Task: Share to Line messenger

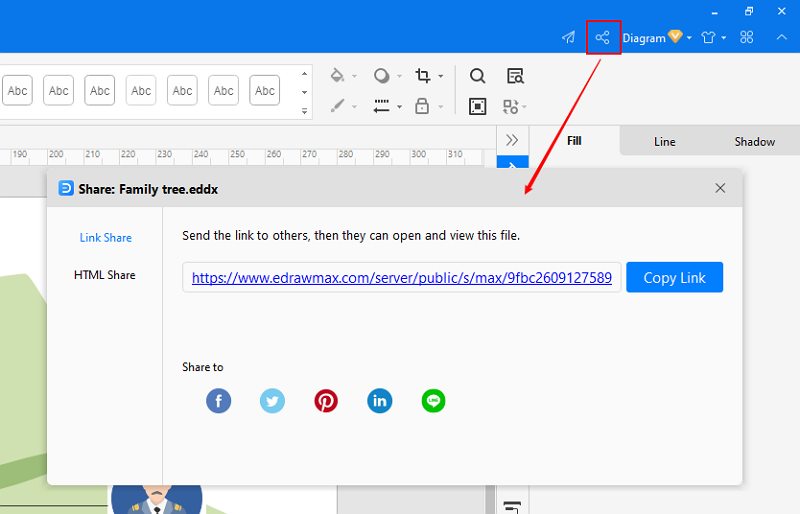Action: click(433, 401)
